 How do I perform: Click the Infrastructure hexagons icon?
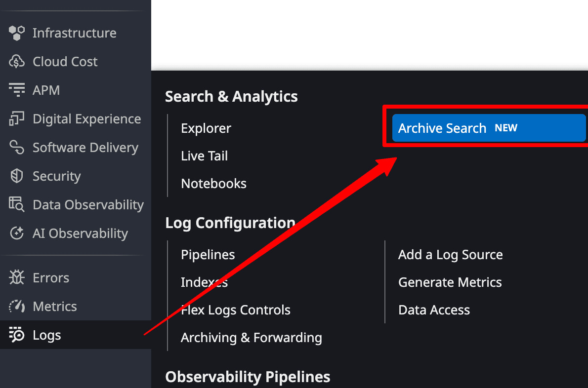tap(16, 33)
